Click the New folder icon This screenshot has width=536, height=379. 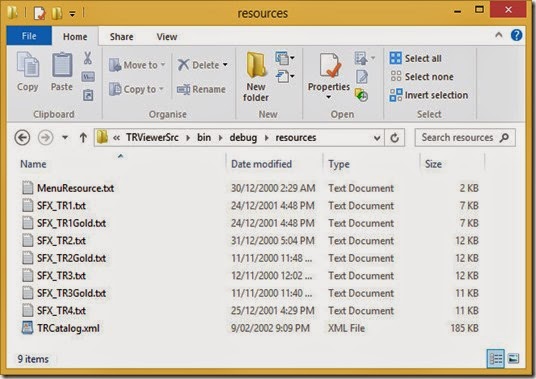click(256, 65)
